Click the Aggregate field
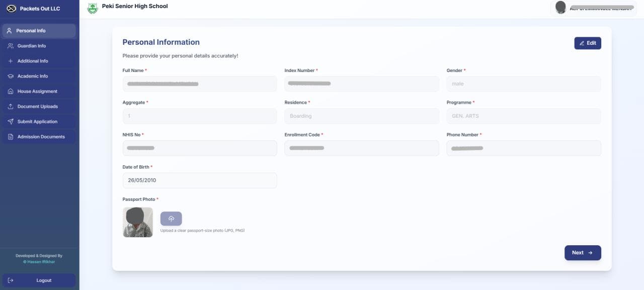This screenshot has height=290, width=644. pyautogui.click(x=200, y=116)
